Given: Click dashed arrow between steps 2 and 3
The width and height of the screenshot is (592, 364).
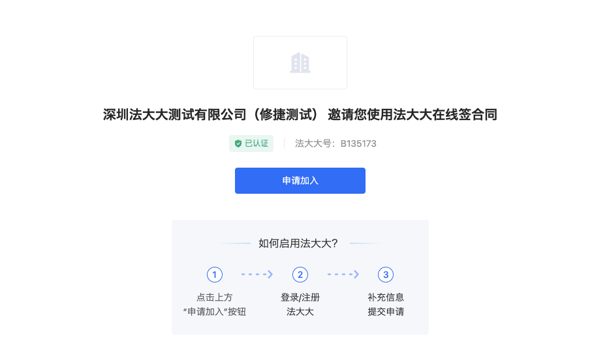Looking at the screenshot, I should pos(343,274).
